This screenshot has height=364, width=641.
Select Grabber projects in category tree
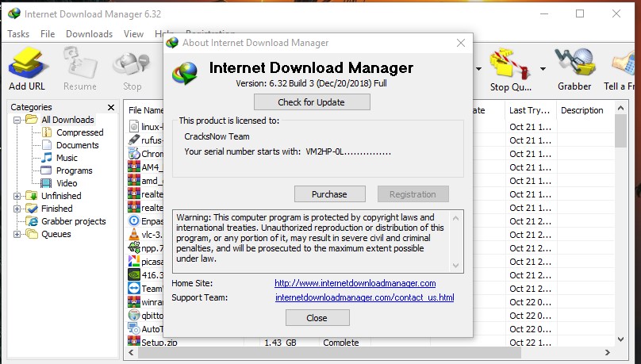tap(74, 221)
